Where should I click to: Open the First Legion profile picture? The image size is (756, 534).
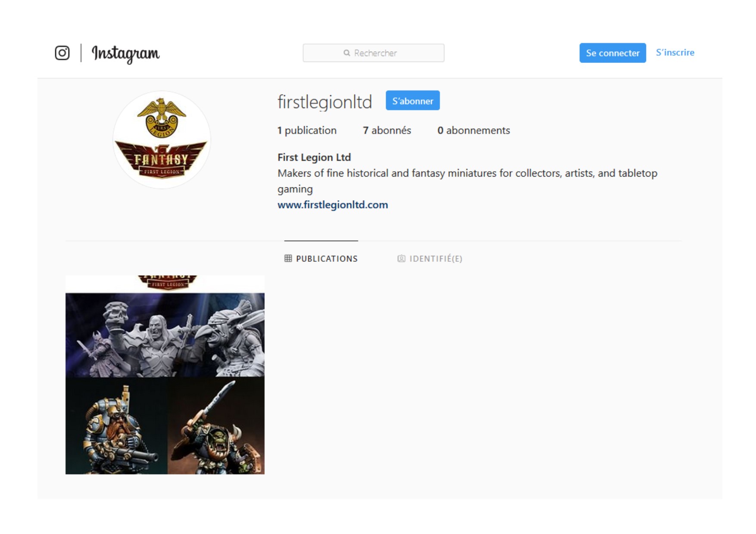click(x=162, y=140)
